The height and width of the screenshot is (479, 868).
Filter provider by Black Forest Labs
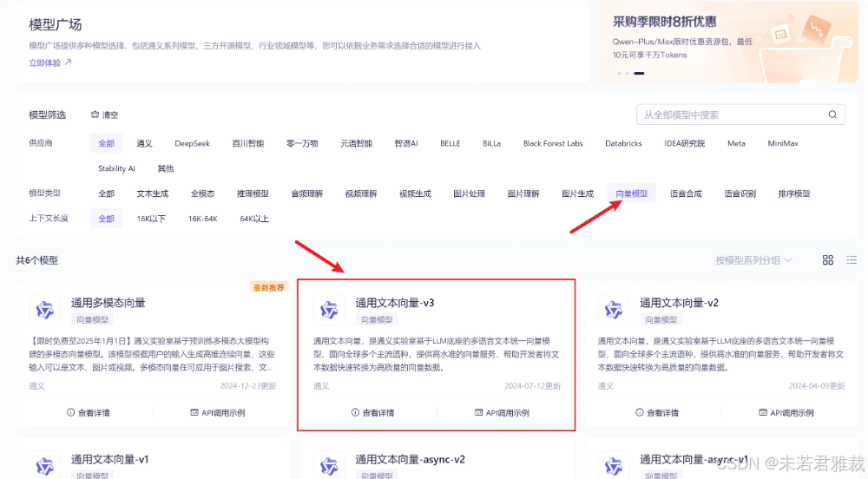click(553, 143)
